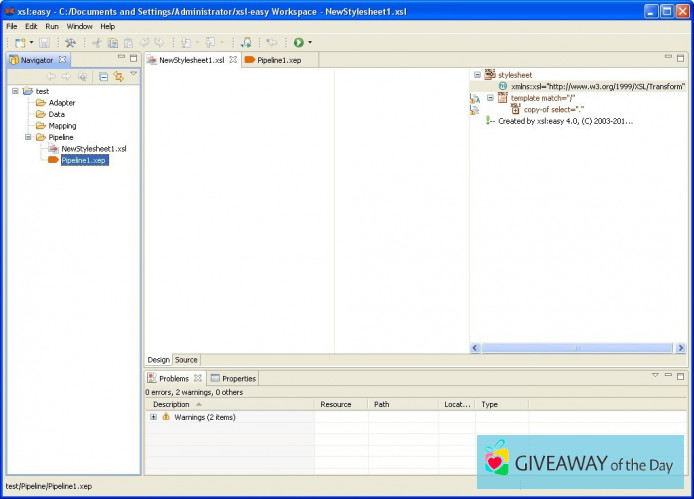The width and height of the screenshot is (694, 499).
Task: Click the Run button in the toolbar
Action: [x=298, y=43]
